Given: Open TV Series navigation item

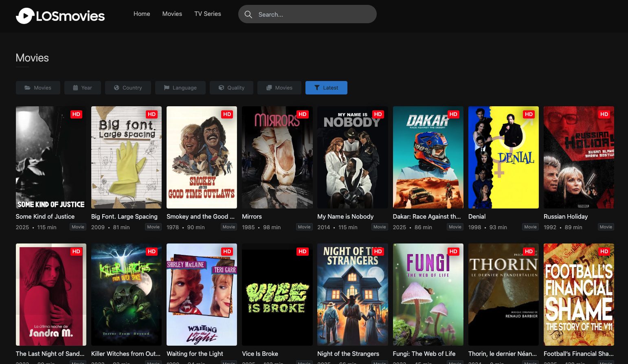Looking at the screenshot, I should [x=208, y=14].
